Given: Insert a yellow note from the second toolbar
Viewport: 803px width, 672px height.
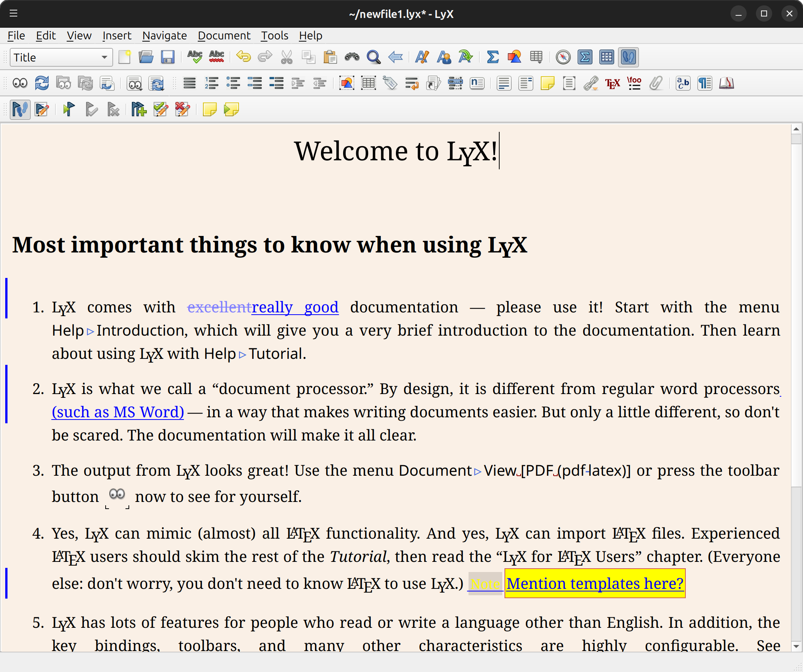Looking at the screenshot, I should 548,84.
